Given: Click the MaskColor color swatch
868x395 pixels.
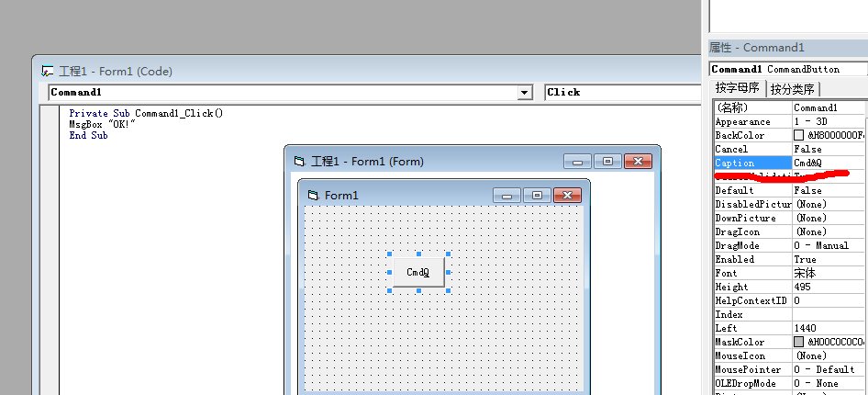Looking at the screenshot, I should pos(798,342).
